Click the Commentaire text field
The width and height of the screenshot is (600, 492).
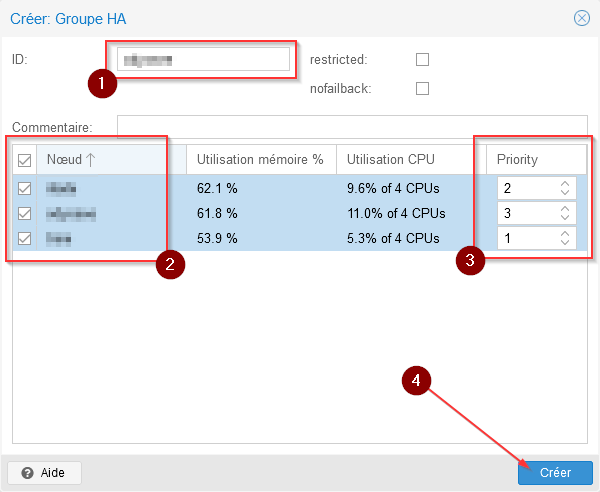tap(350, 126)
